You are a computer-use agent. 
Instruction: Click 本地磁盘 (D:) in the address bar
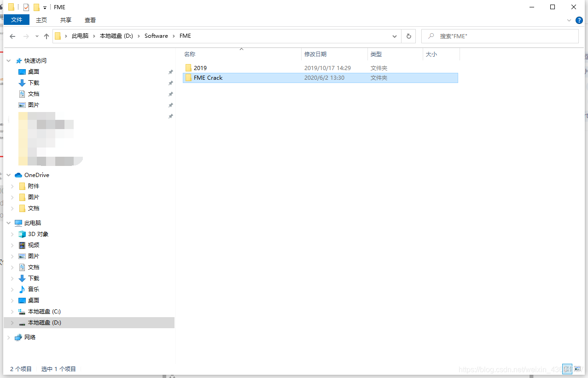[116, 36]
